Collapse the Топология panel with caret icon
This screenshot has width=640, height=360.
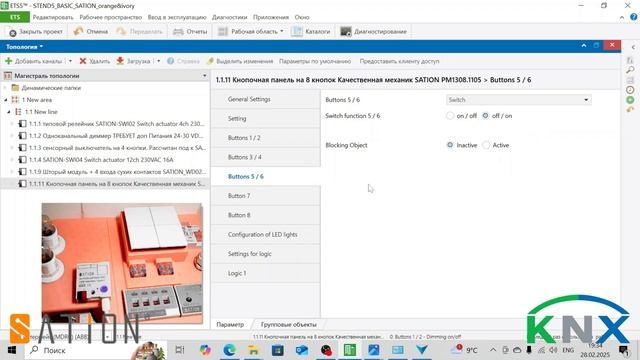tap(584, 46)
